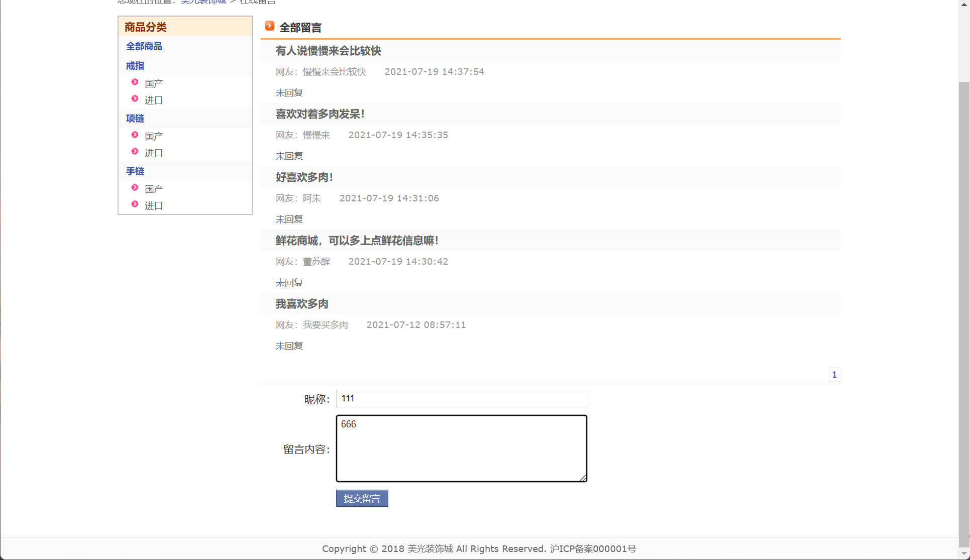Image resolution: width=970 pixels, height=560 pixels.
Task: Click the orange arrow icon beside 全部留言 heading
Action: [270, 26]
